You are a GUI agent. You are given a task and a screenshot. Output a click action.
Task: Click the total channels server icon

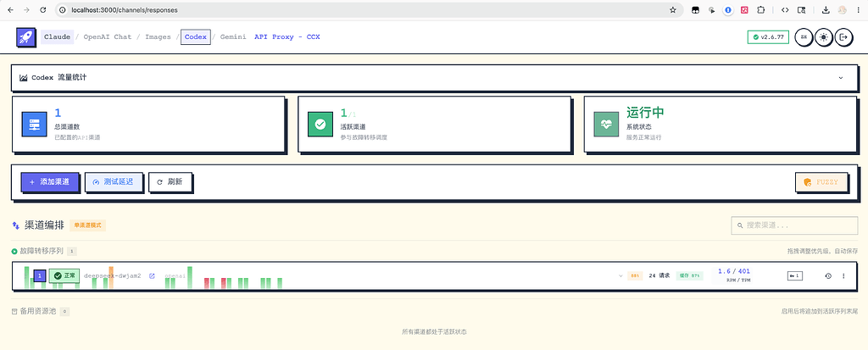point(34,124)
